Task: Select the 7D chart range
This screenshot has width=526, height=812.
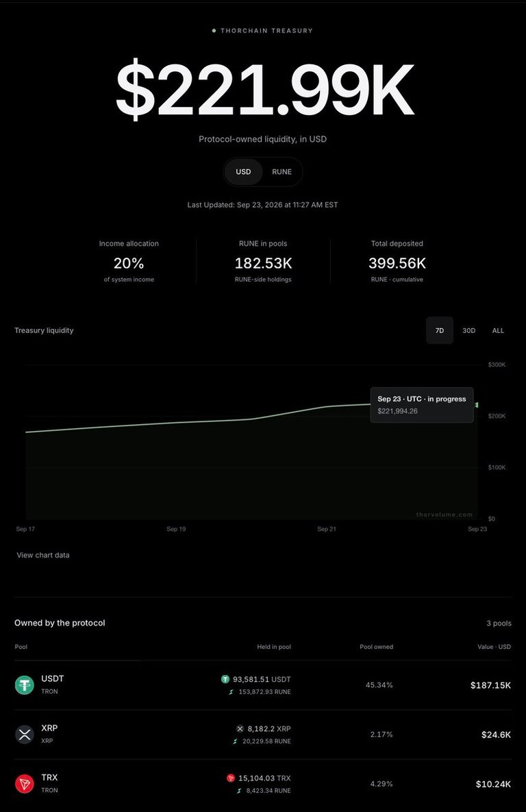Action: 440,330
